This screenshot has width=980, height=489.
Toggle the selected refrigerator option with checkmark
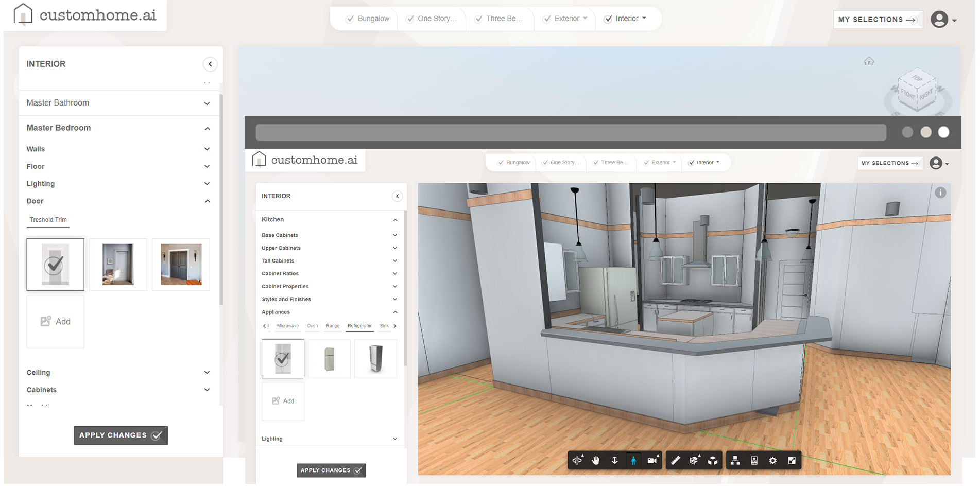(283, 359)
